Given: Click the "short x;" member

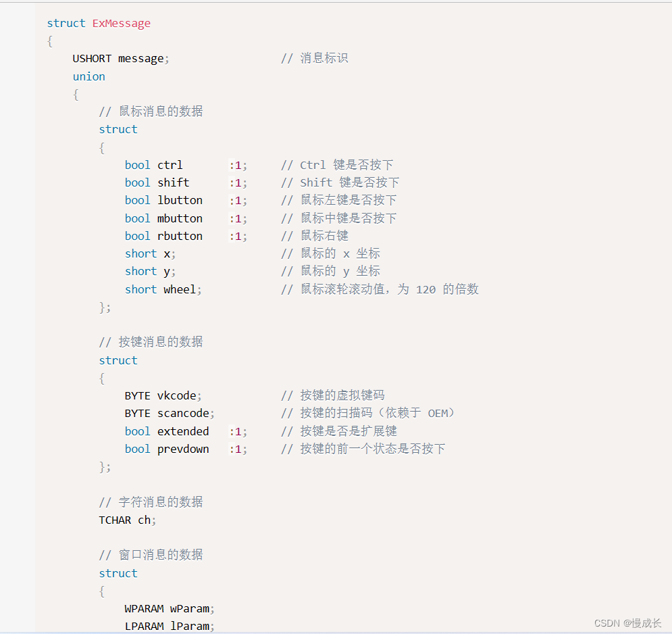Looking at the screenshot, I should tap(150, 254).
